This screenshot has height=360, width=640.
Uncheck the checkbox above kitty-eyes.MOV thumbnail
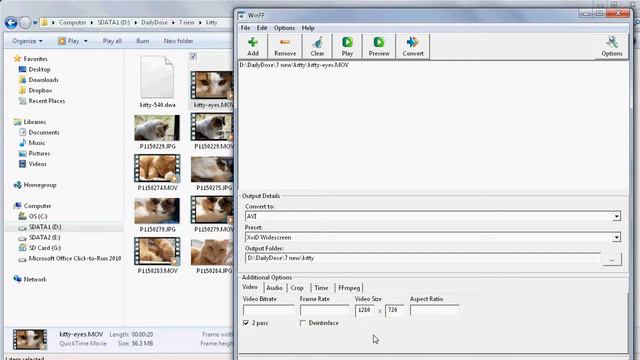click(193, 56)
